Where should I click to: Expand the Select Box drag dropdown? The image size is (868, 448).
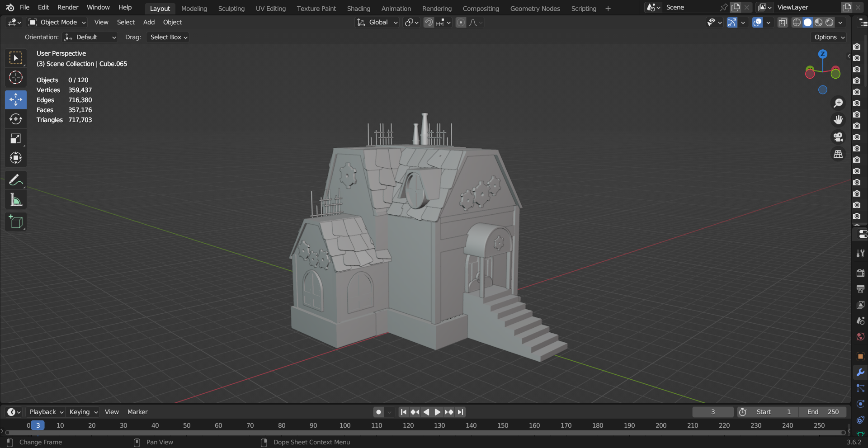[x=167, y=37]
